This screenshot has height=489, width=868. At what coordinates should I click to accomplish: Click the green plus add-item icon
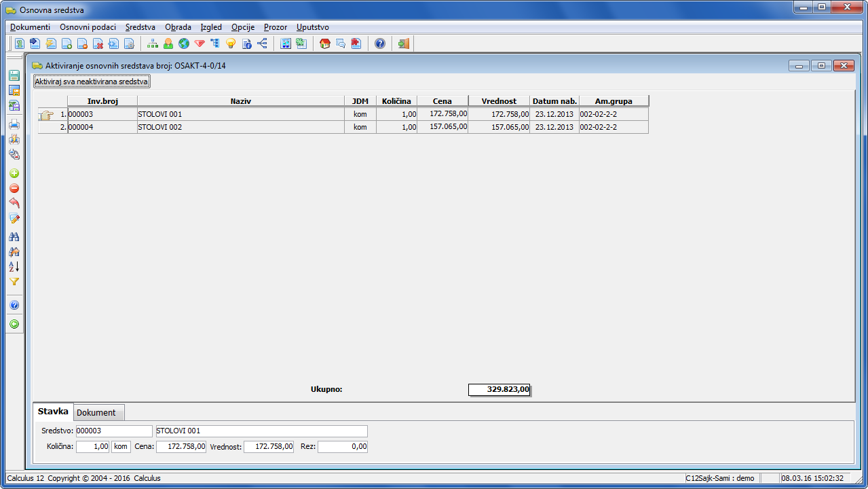(14, 174)
